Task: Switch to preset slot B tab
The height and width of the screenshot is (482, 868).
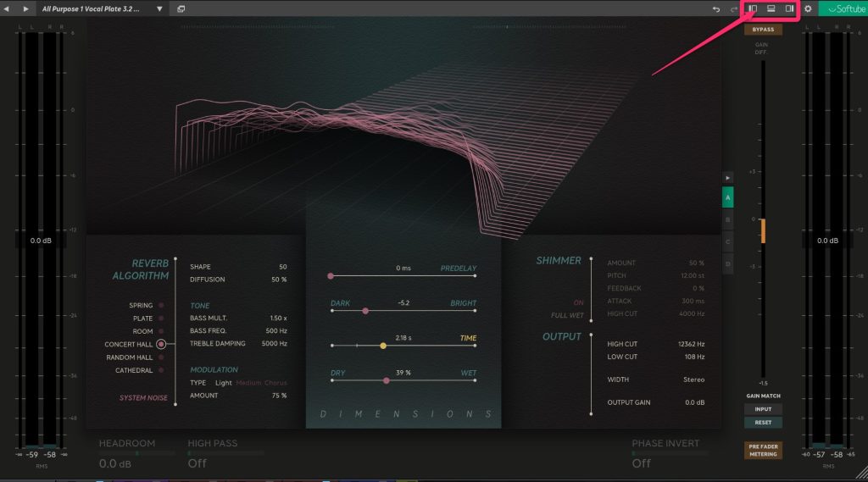Action: point(727,219)
